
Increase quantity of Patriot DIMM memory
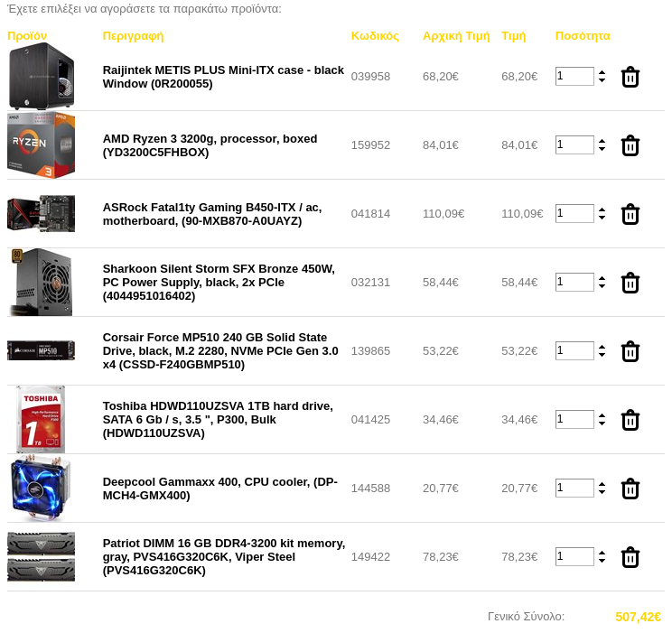pos(602,553)
